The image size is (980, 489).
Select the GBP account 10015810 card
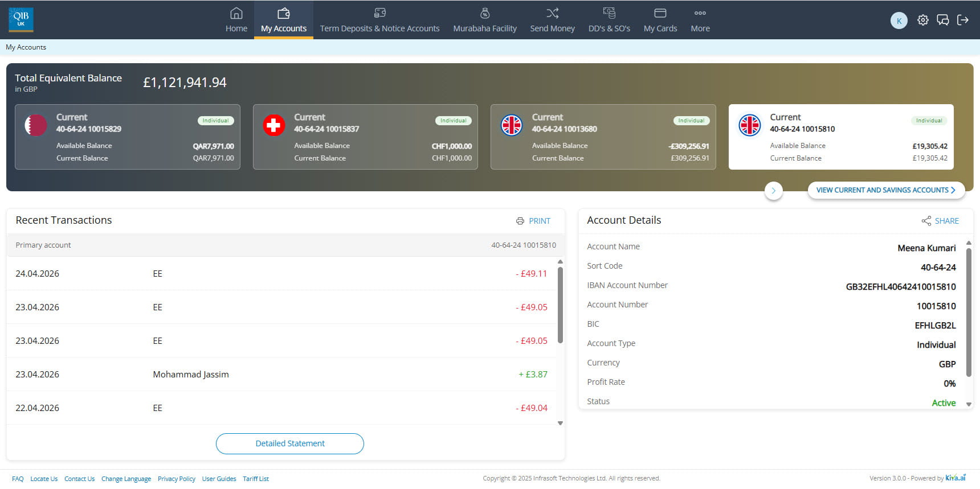coord(841,137)
